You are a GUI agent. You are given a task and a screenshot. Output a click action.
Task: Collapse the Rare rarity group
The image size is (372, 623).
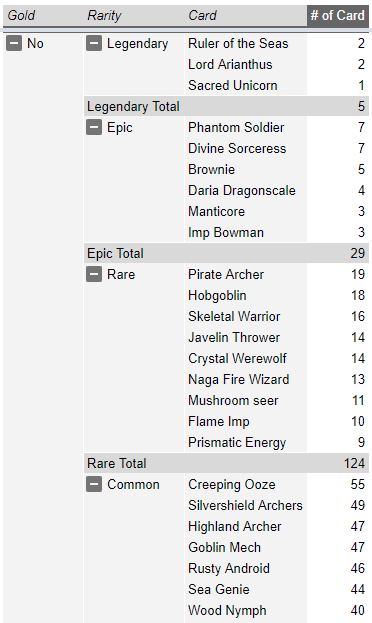94,275
